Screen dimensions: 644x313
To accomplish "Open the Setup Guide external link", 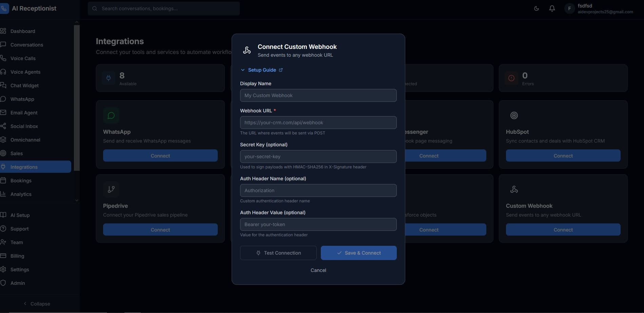I will point(281,70).
